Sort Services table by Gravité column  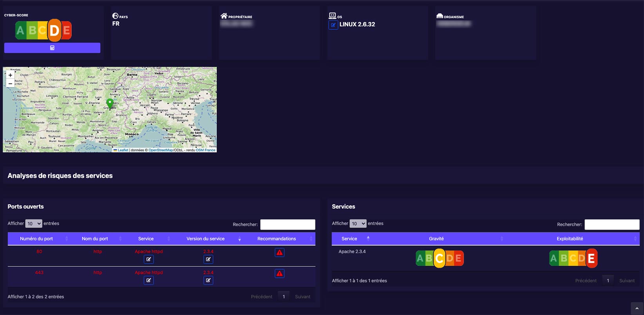[436, 239]
